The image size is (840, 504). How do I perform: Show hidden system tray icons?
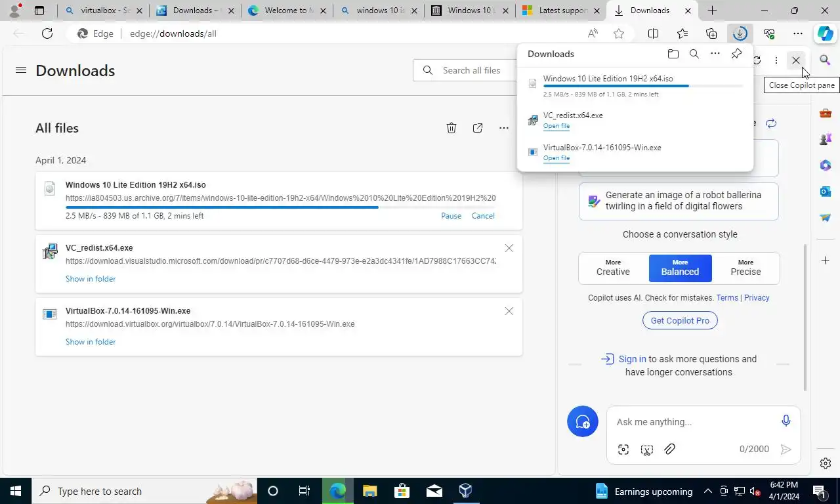pyautogui.click(x=707, y=491)
